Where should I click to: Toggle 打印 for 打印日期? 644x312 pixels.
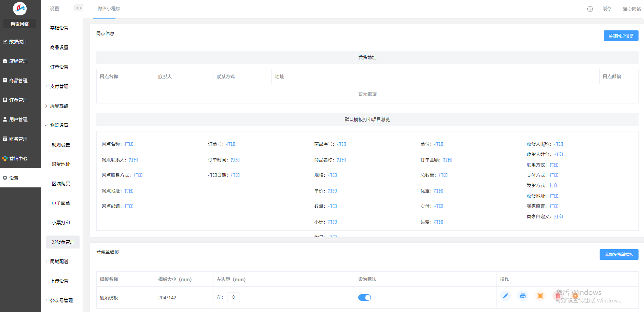tap(235, 175)
